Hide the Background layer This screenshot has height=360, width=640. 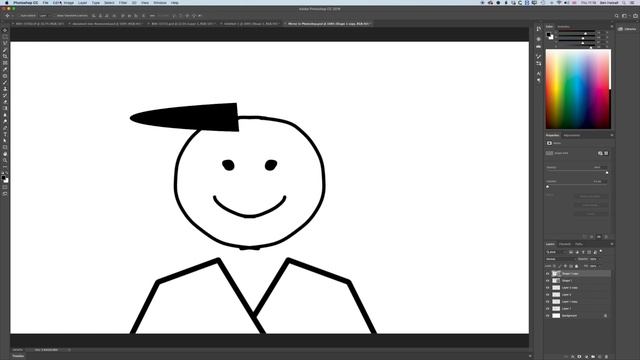pos(548,316)
